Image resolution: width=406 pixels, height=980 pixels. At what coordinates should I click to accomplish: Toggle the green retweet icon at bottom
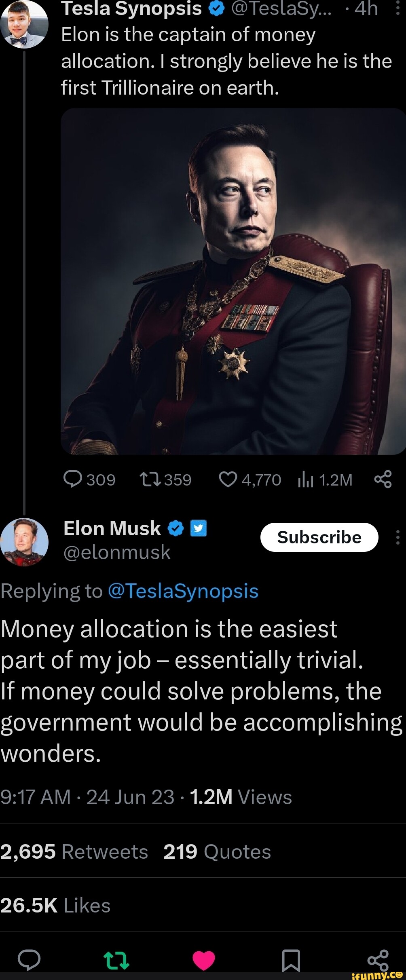[116, 961]
